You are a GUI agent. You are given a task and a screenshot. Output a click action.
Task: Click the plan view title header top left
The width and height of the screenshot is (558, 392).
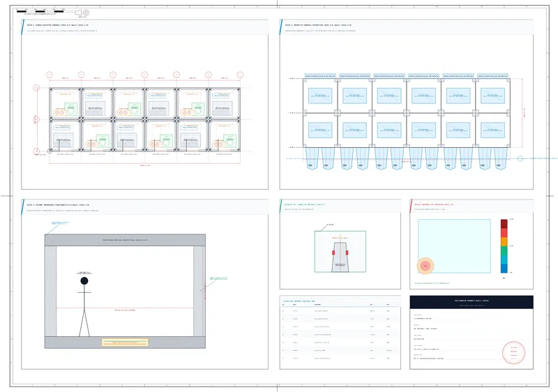click(145, 27)
